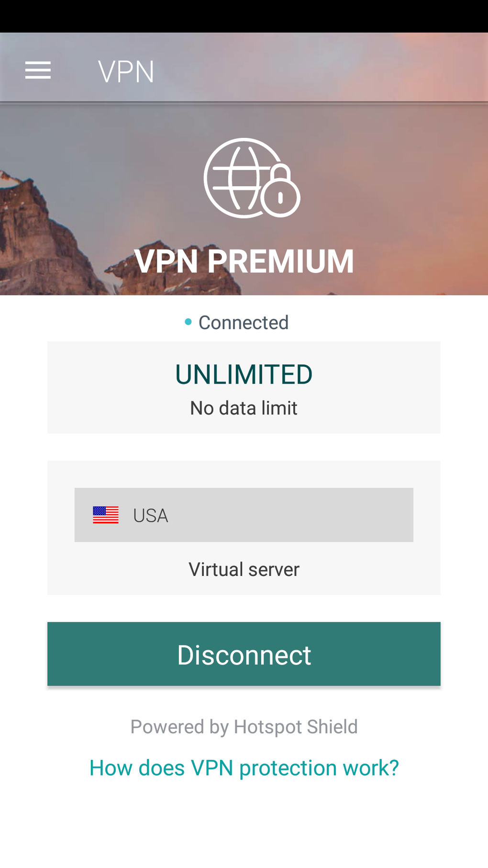Tap the "Virtual server" label
The width and height of the screenshot is (488, 868).
click(244, 570)
